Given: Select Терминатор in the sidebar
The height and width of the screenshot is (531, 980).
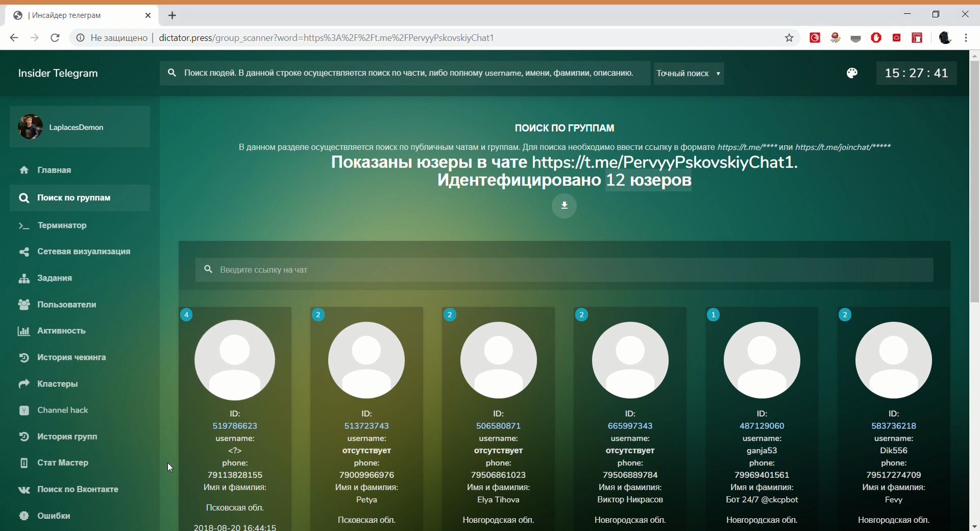Looking at the screenshot, I should click(x=62, y=225).
